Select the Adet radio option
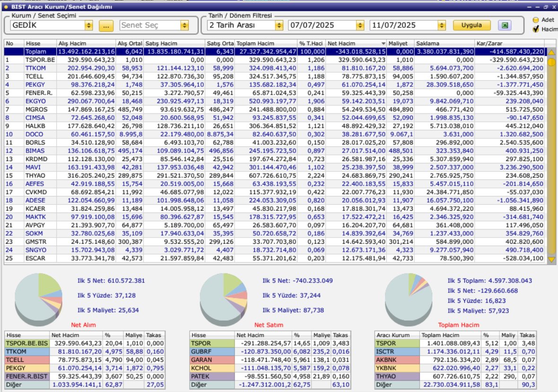 536,20
